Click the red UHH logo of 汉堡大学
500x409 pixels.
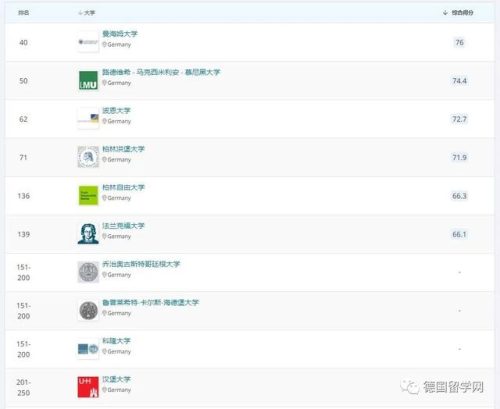coord(88,387)
